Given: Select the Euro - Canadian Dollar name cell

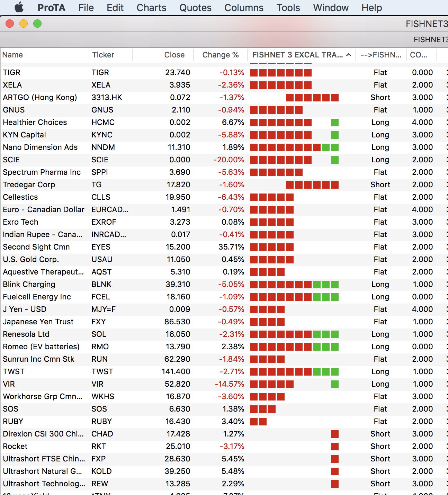Looking at the screenshot, I should click(43, 210).
